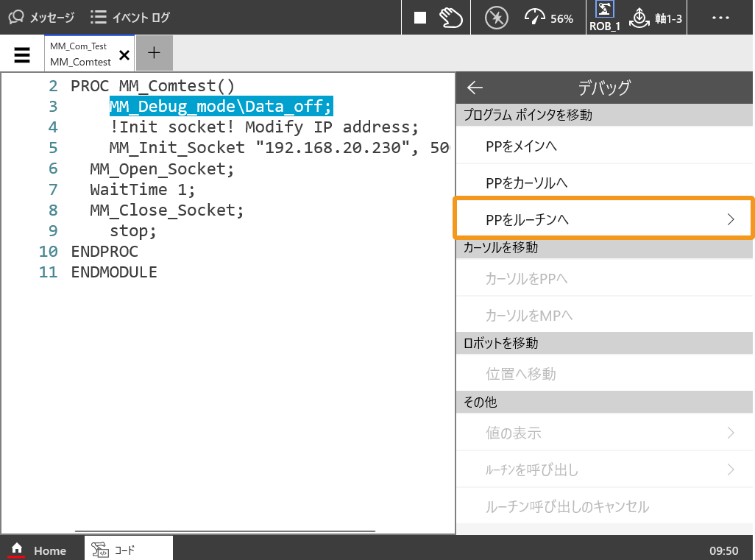
Task: Click the 09:50 clock display
Action: tap(723, 550)
